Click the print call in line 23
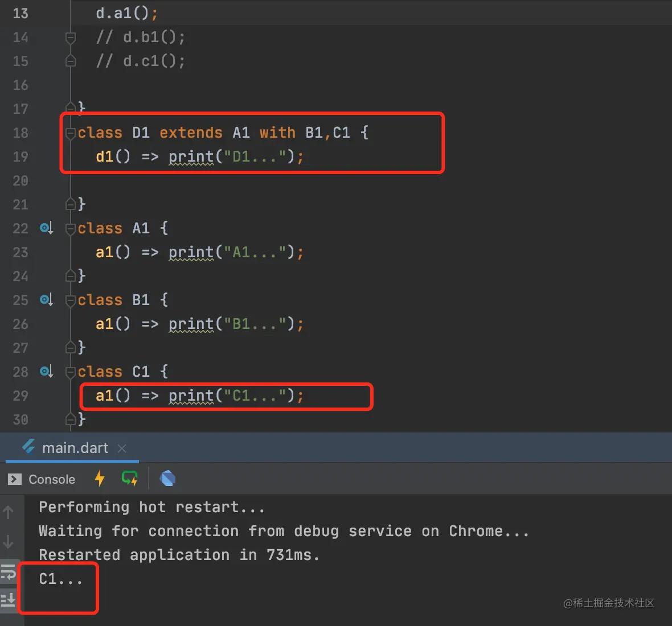This screenshot has height=626, width=672. [x=191, y=252]
